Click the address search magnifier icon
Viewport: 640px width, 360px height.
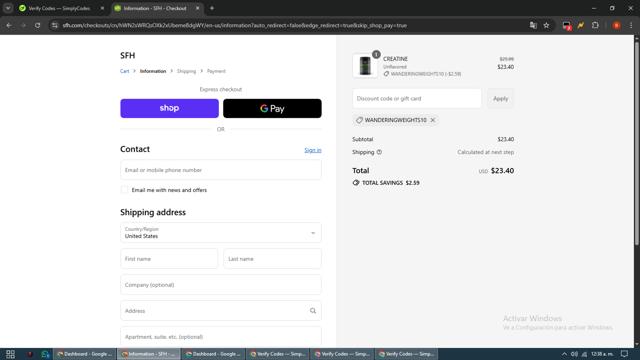(313, 311)
